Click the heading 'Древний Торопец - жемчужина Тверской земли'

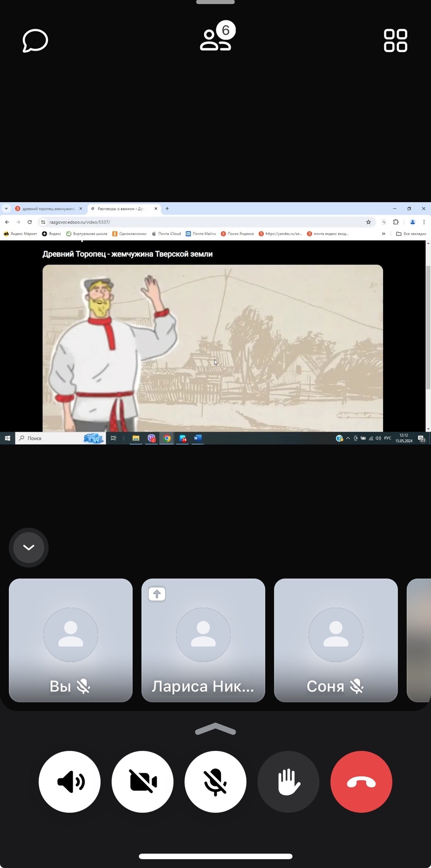click(127, 254)
